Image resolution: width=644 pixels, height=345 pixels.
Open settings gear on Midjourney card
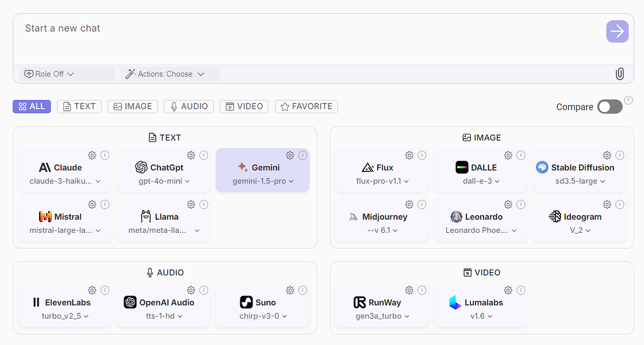click(x=409, y=205)
